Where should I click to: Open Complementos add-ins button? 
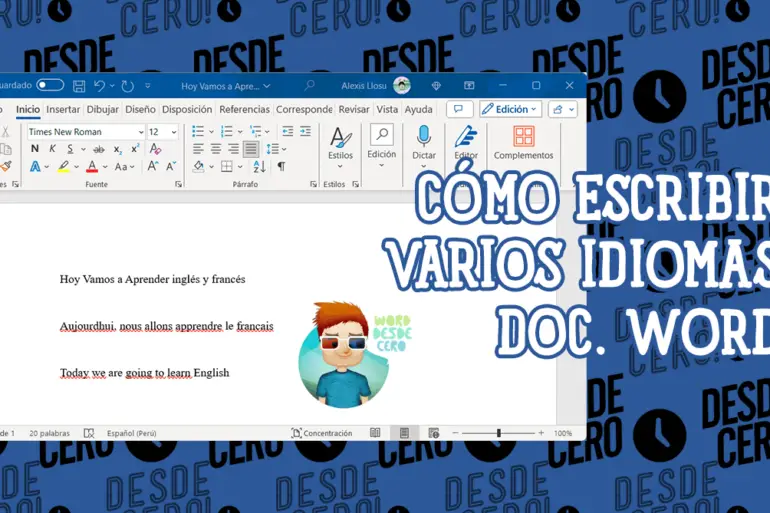523,143
